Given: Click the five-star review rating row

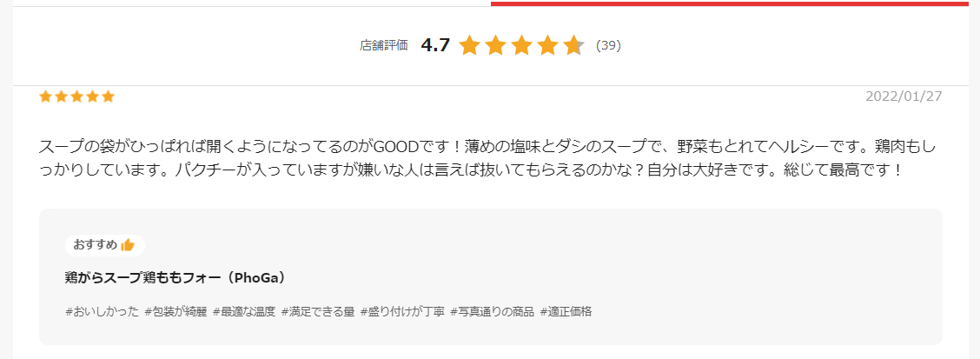Looking at the screenshot, I should coord(76,96).
